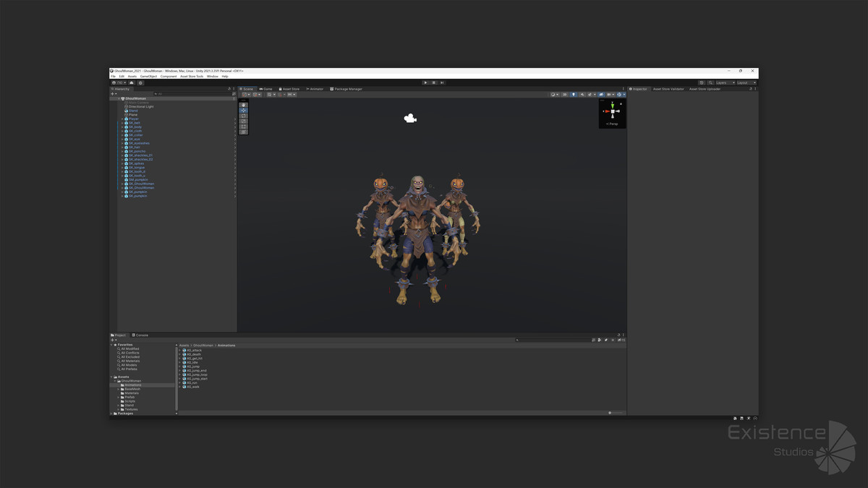The height and width of the screenshot is (488, 868).
Task: Open the Asset Store Uploader tab
Action: pyautogui.click(x=705, y=89)
